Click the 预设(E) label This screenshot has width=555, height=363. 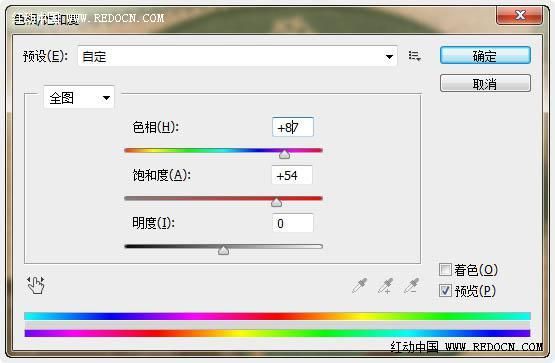point(45,56)
